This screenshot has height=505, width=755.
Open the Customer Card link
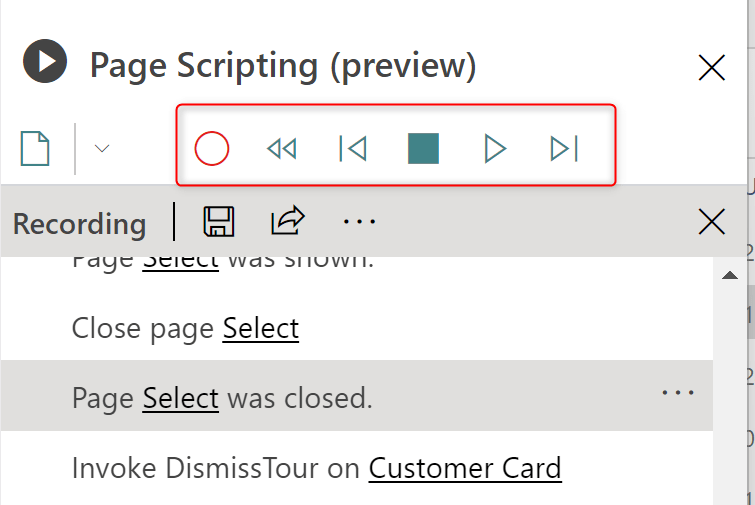coord(464,468)
